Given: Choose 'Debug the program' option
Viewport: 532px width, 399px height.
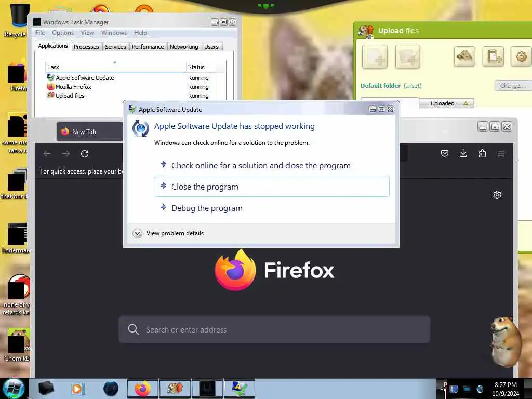Looking at the screenshot, I should tap(207, 208).
